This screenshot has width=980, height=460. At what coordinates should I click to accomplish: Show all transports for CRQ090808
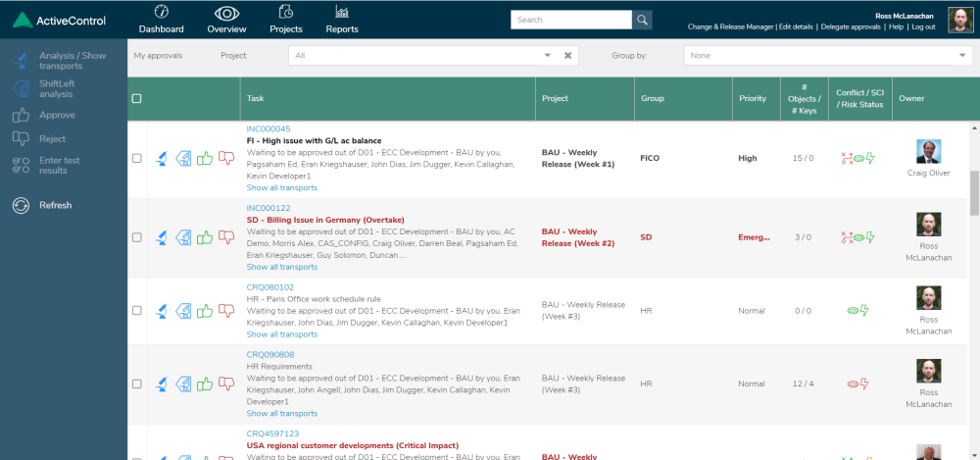282,413
